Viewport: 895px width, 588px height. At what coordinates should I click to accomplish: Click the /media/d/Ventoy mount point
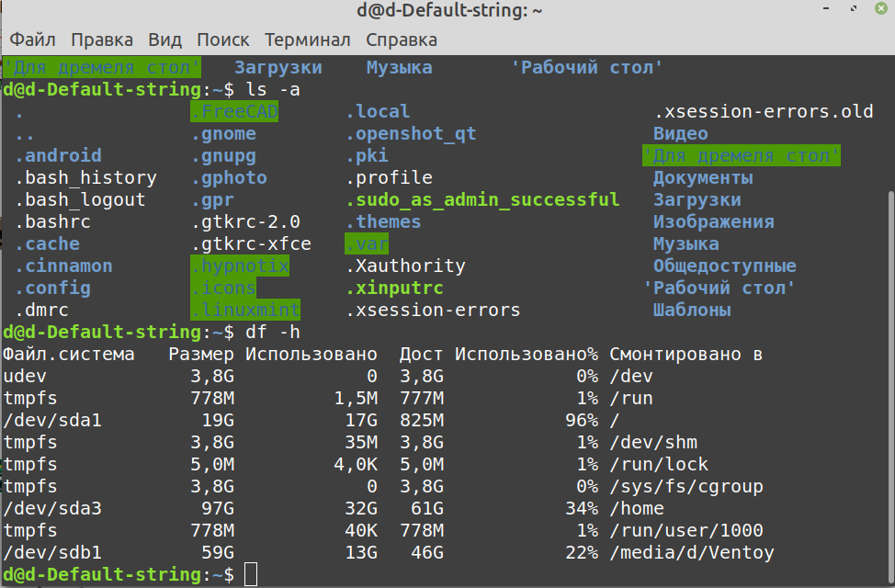(692, 553)
